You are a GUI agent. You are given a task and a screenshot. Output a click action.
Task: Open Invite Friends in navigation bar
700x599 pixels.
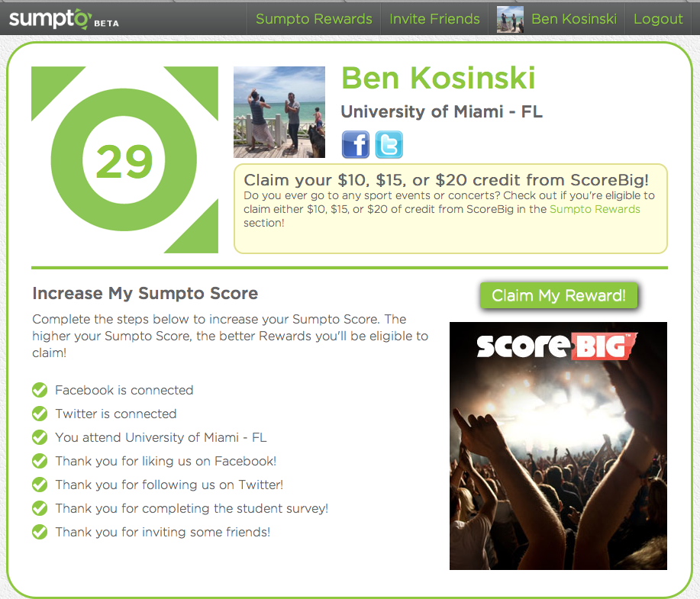(x=434, y=19)
